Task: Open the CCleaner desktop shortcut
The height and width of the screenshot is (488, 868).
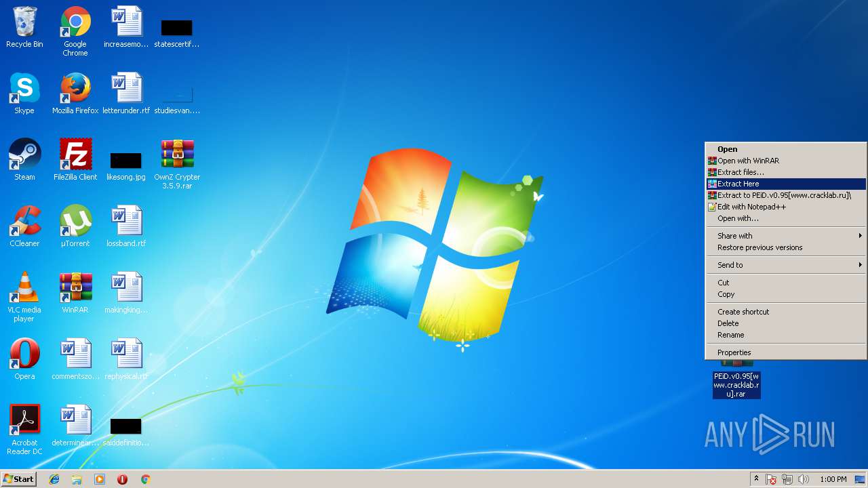Action: pyautogui.click(x=24, y=226)
